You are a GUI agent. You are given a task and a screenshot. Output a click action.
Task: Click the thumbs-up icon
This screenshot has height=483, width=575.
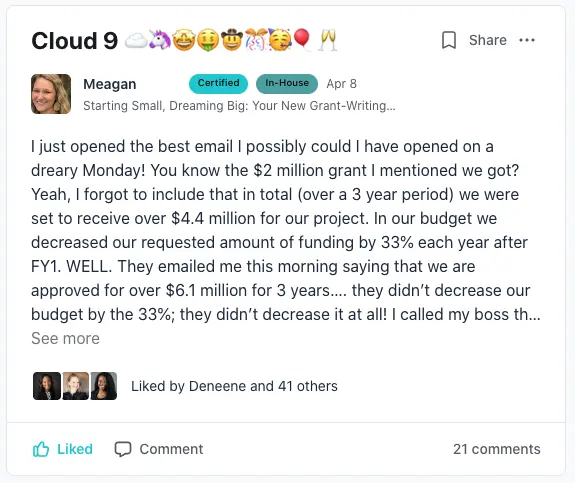point(41,449)
